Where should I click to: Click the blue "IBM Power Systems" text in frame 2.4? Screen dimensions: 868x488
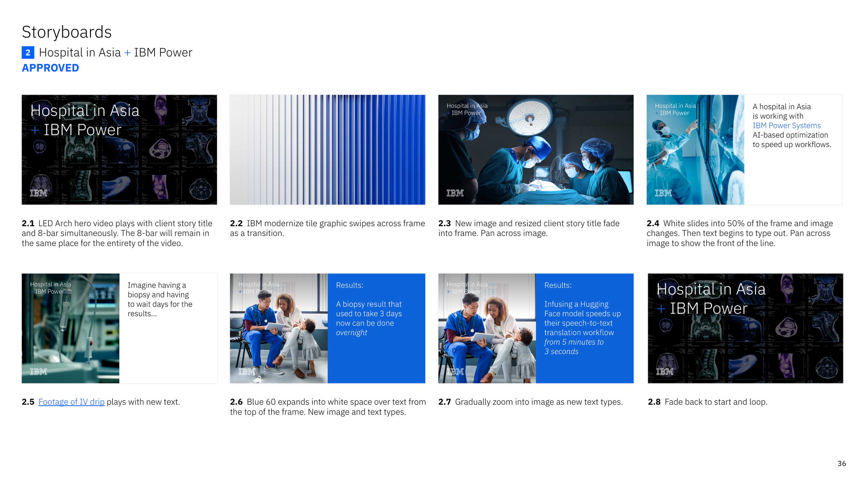786,126
